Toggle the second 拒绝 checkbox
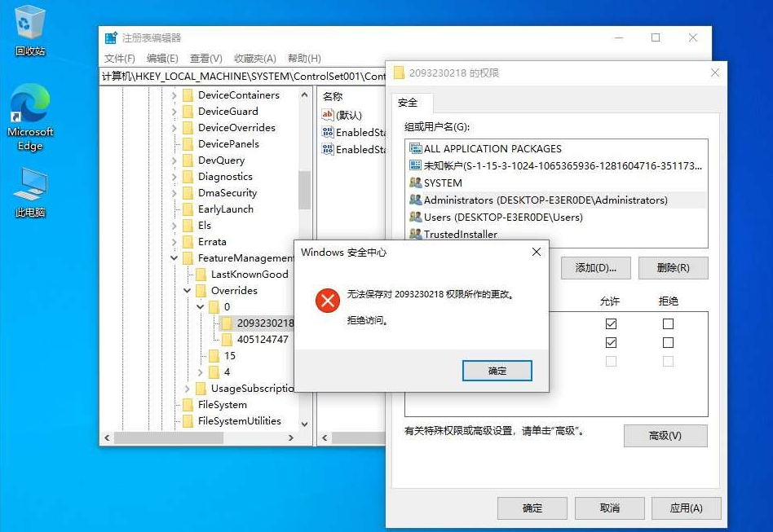773x532 pixels. coord(668,343)
